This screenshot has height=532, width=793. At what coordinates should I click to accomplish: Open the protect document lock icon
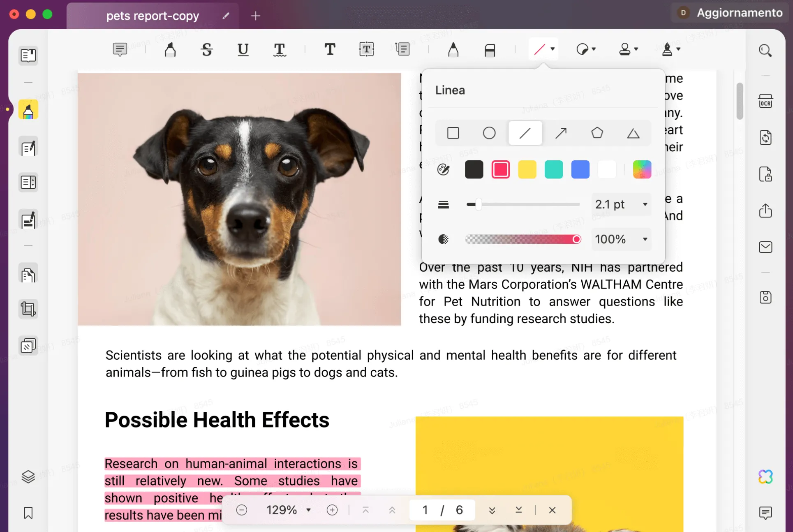(x=765, y=174)
